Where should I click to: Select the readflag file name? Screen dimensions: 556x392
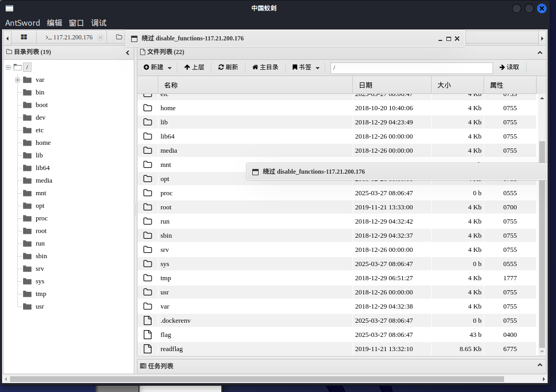click(172, 349)
